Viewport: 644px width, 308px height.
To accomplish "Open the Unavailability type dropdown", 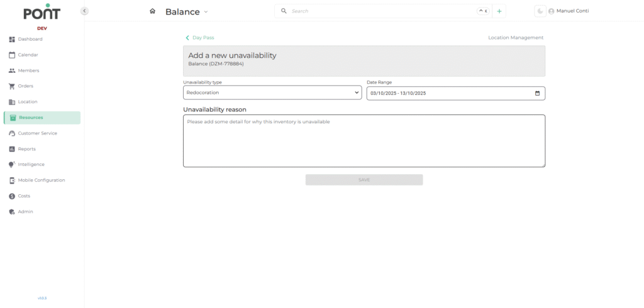I will [272, 93].
